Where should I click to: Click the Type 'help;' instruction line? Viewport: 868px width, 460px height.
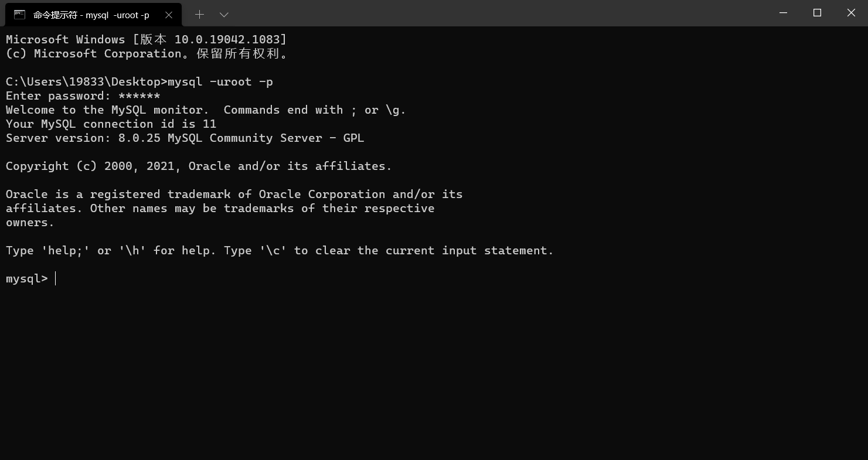pyautogui.click(x=280, y=250)
